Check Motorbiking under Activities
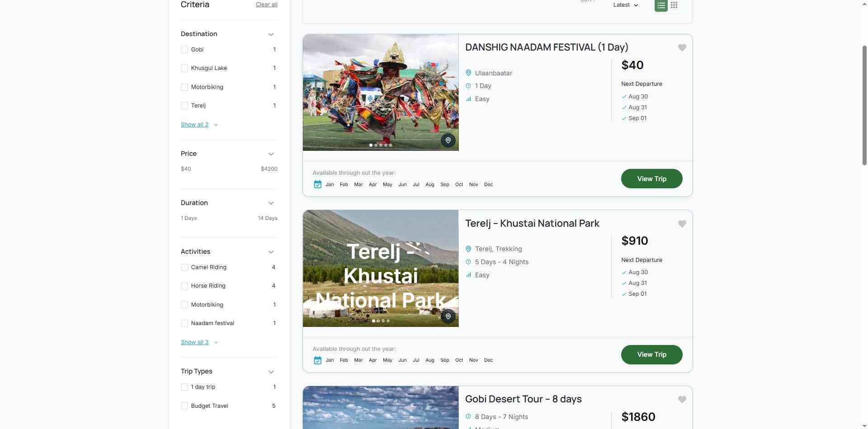Image resolution: width=868 pixels, height=429 pixels. tap(184, 305)
